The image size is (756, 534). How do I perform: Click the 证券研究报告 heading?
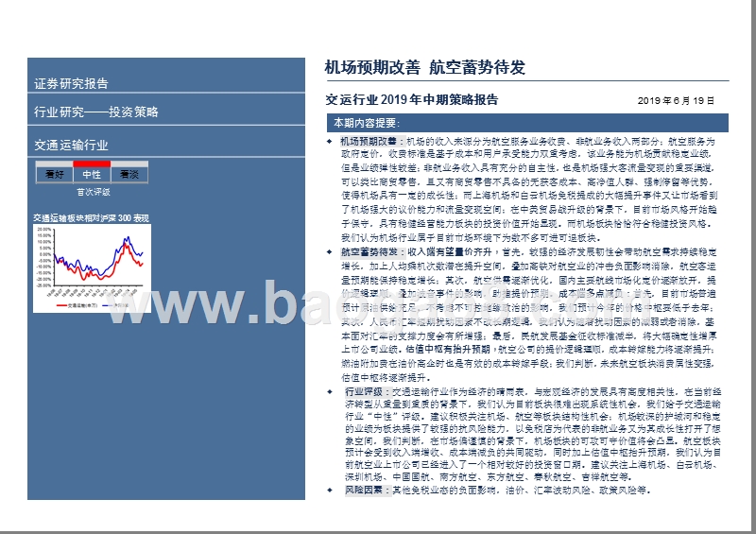tap(71, 83)
